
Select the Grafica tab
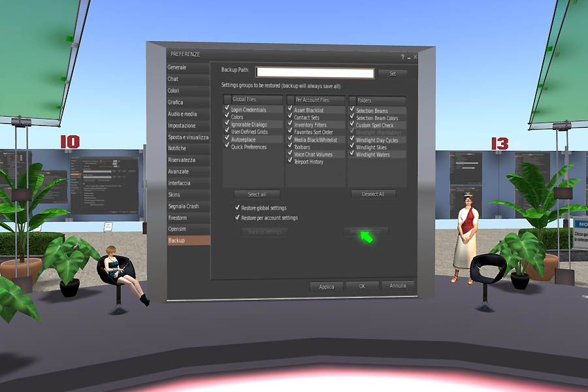(x=188, y=103)
